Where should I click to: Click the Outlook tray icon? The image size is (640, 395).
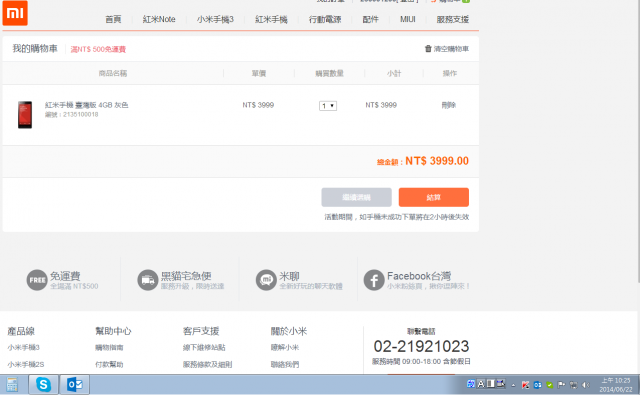coord(538,385)
